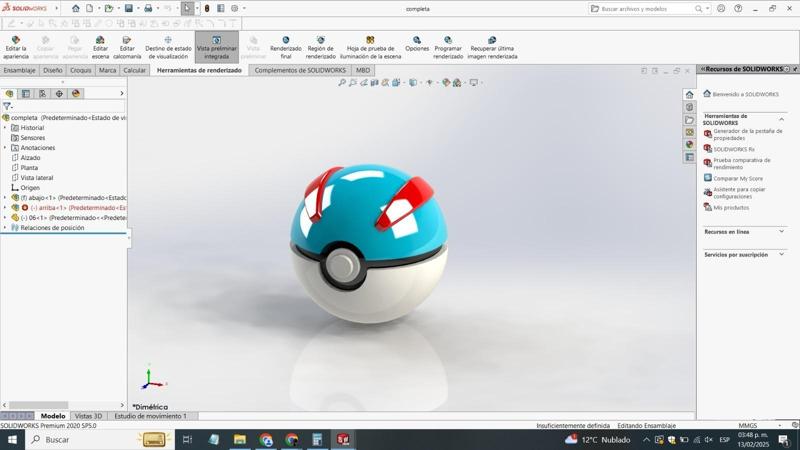Screen dimensions: 800x450
Task: Click Comparar My Score link
Action: coord(738,178)
